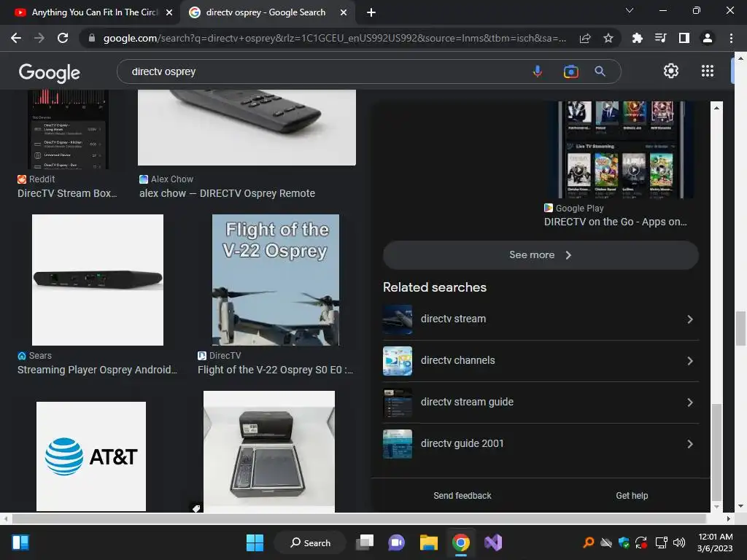747x560 pixels.
Task: Open the Windows Start menu
Action: tap(255, 542)
